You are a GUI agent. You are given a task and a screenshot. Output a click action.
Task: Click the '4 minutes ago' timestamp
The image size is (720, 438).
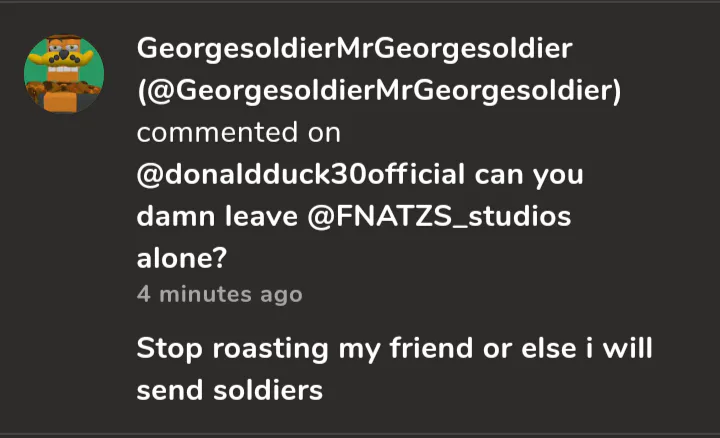[219, 295]
